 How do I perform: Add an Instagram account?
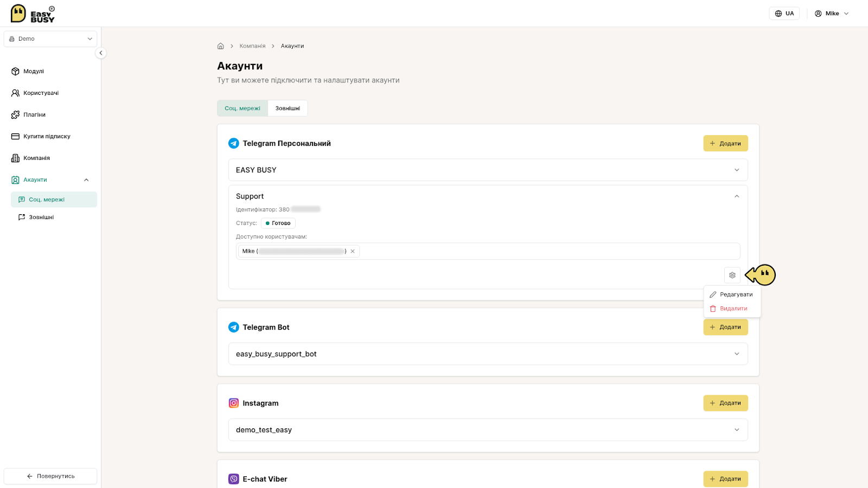tap(726, 403)
